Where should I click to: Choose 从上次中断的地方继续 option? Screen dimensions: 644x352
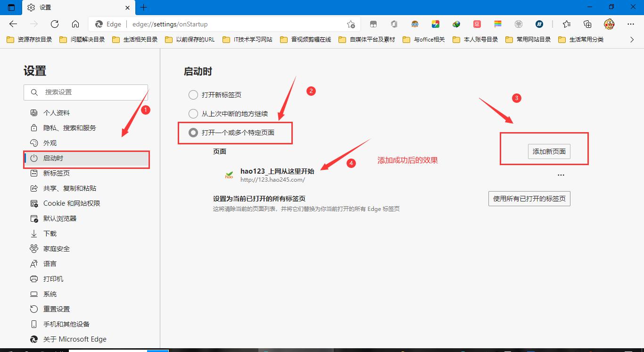(193, 113)
